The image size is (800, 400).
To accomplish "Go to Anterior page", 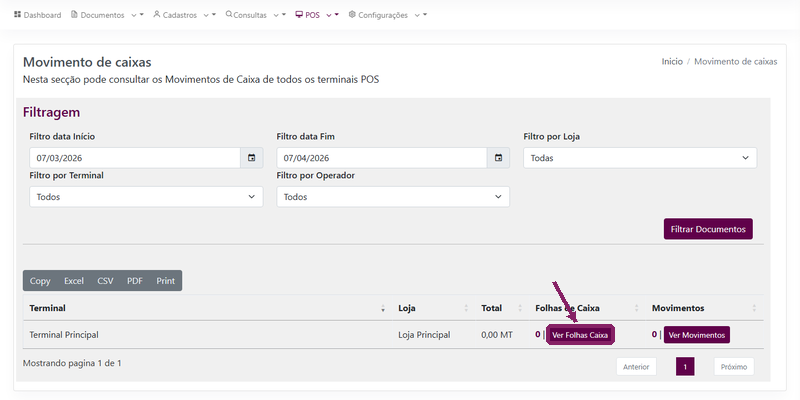I will click(636, 367).
